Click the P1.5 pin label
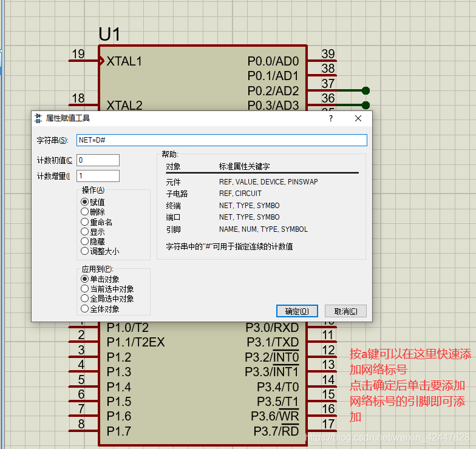476x449 pixels. [119, 402]
